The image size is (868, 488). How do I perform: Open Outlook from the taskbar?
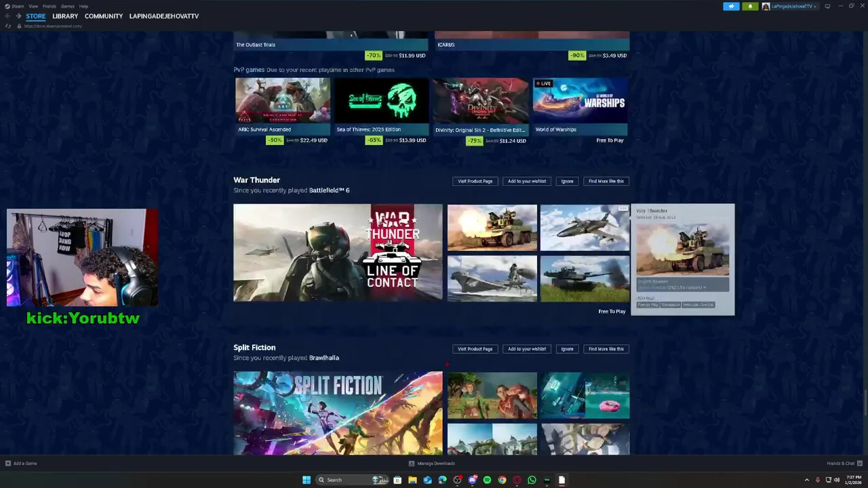[x=427, y=480]
